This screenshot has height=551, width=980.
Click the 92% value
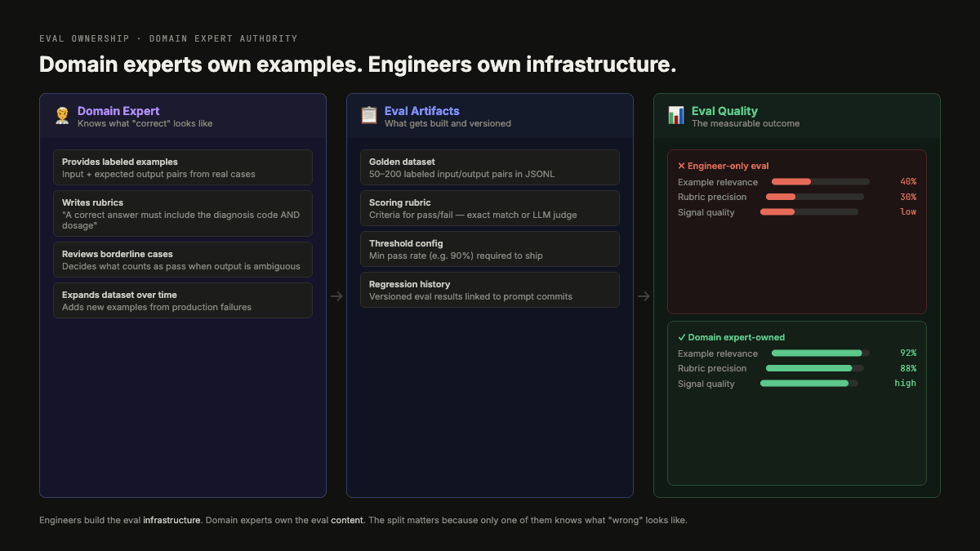click(908, 353)
